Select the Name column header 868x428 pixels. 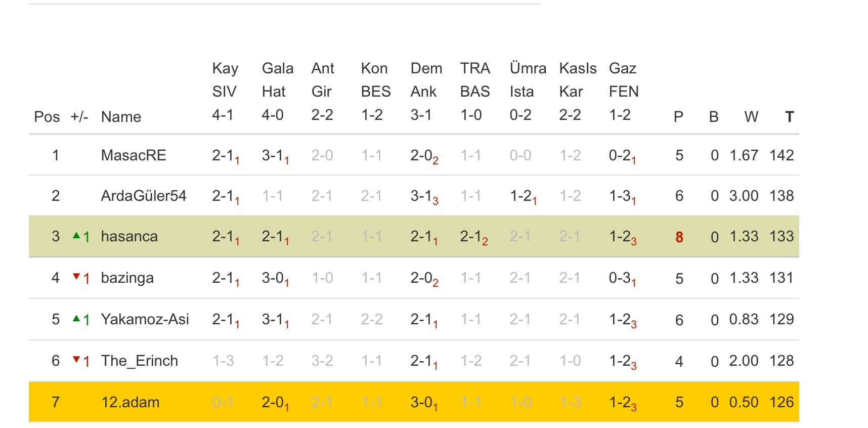[121, 117]
